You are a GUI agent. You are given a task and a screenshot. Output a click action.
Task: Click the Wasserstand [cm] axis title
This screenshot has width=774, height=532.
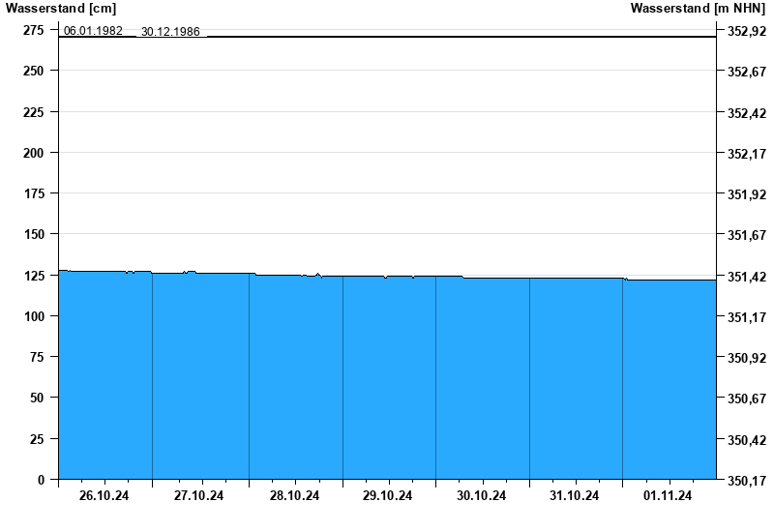pyautogui.click(x=61, y=9)
